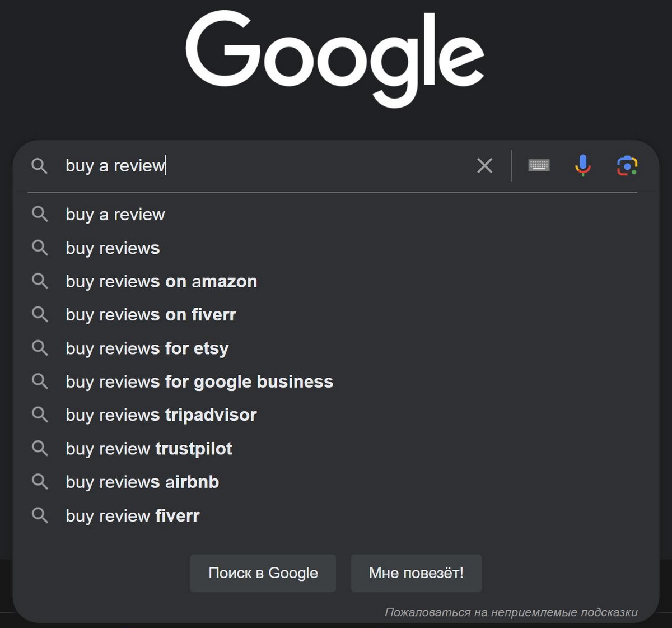The width and height of the screenshot is (672, 628).
Task: Start voice search with microphone icon
Action: coord(582,165)
